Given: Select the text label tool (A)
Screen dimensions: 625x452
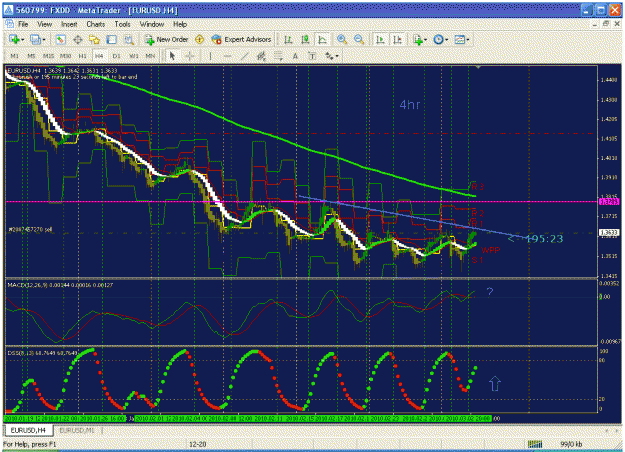Looking at the screenshot, I should (295, 56).
